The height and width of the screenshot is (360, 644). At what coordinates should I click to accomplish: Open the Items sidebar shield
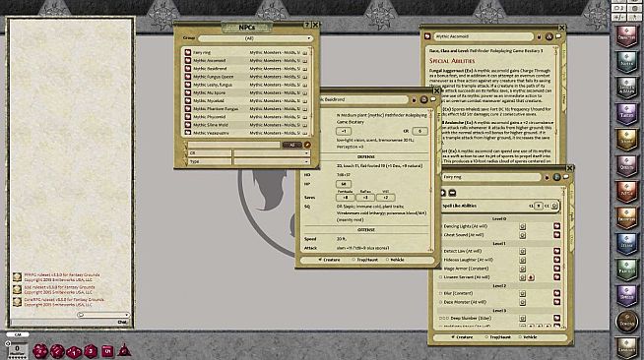626,244
